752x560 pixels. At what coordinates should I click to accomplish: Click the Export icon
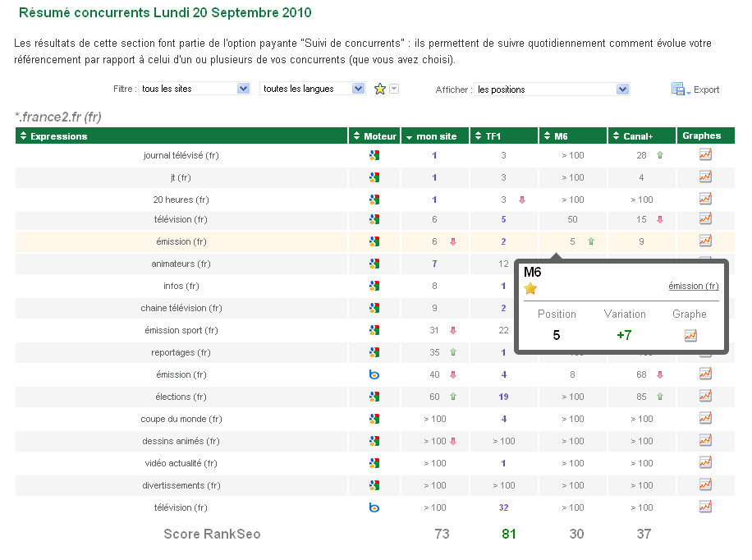[678, 90]
